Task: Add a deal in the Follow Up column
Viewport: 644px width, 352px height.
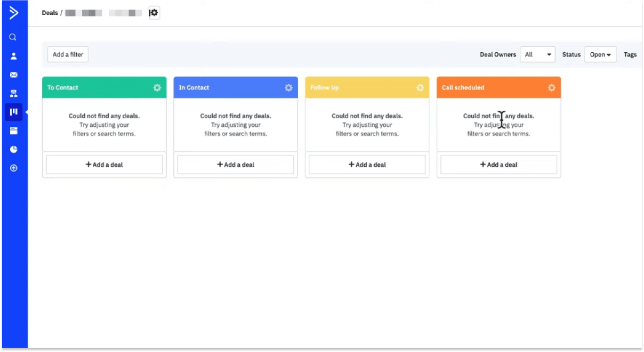Action: tap(367, 165)
